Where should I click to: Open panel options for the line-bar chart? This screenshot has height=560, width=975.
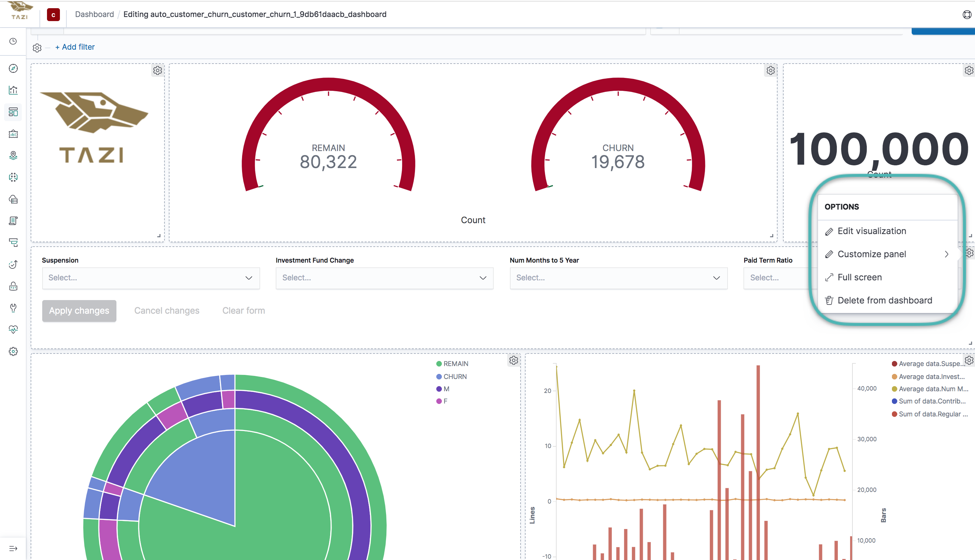click(x=969, y=360)
